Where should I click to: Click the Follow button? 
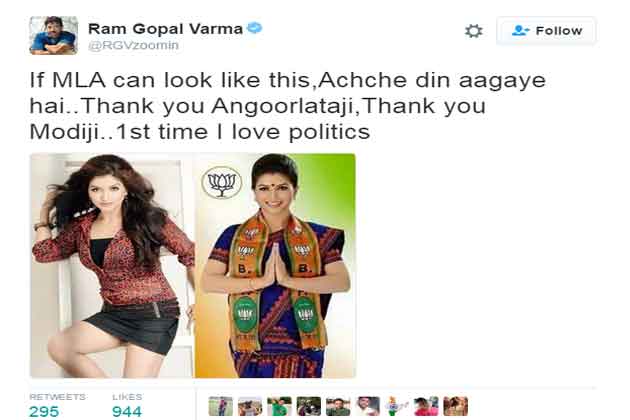546,31
